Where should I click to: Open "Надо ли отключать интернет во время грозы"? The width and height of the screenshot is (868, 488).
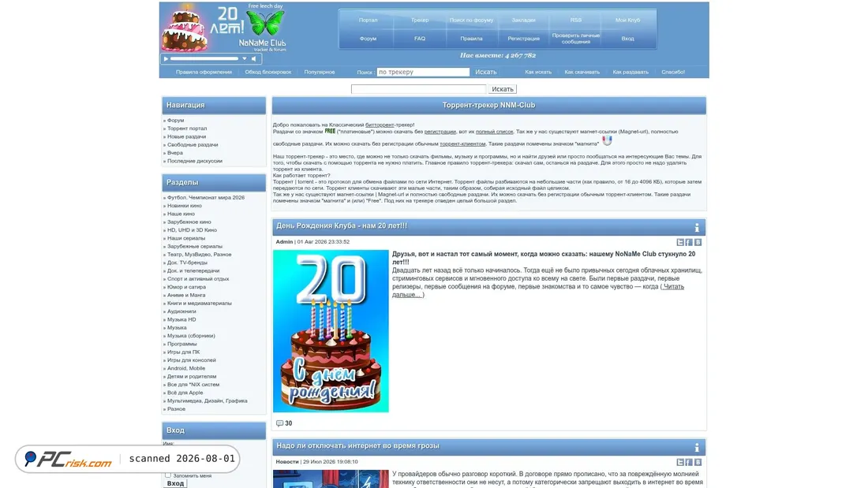[x=357, y=445]
